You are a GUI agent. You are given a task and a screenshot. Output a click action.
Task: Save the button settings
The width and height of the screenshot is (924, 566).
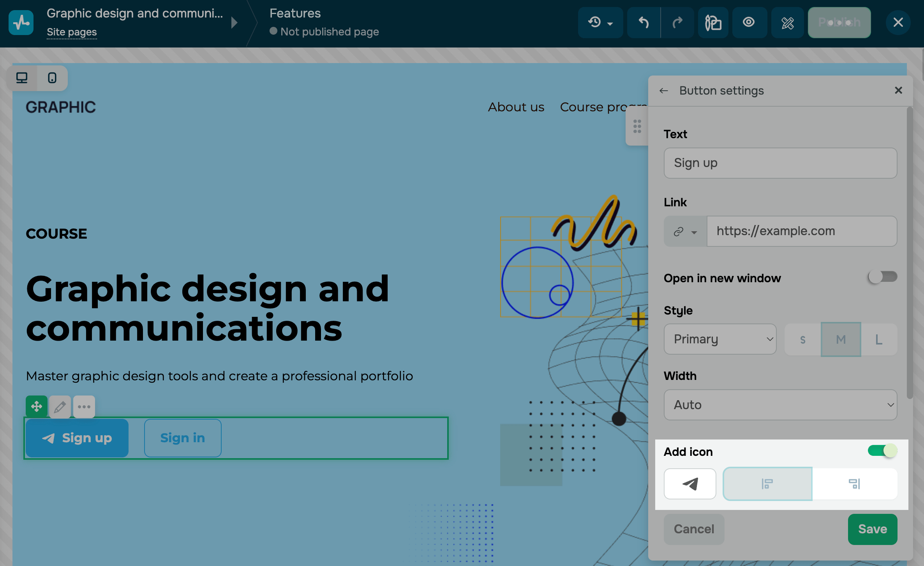pos(872,529)
